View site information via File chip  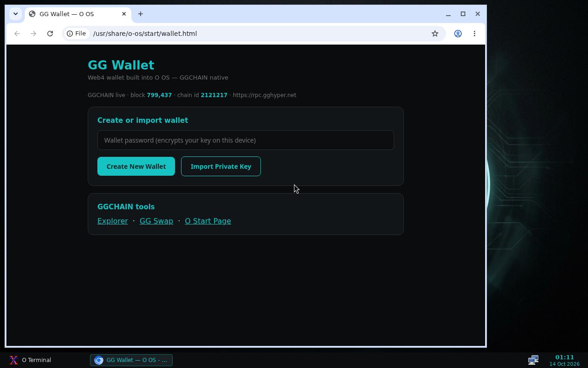76,34
